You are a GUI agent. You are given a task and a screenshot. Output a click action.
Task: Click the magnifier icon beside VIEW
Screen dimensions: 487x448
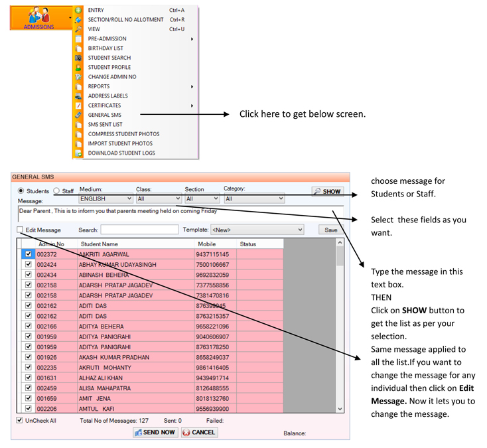pyautogui.click(x=78, y=29)
